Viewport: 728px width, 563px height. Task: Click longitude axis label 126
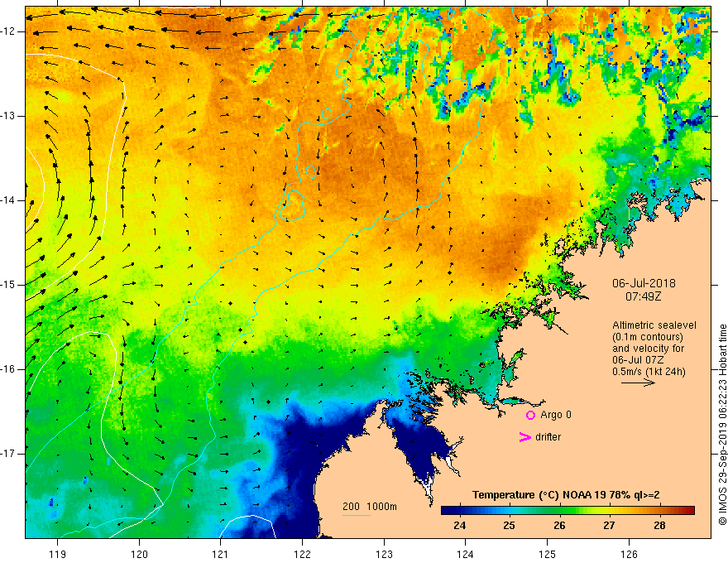point(629,554)
